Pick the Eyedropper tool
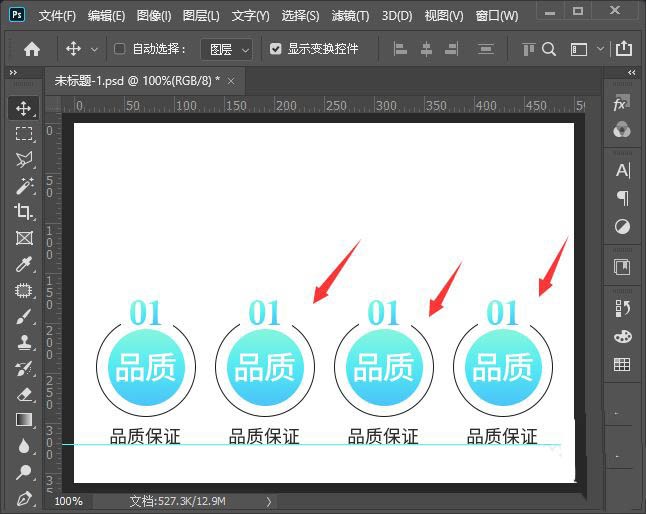The image size is (646, 514). (x=24, y=264)
